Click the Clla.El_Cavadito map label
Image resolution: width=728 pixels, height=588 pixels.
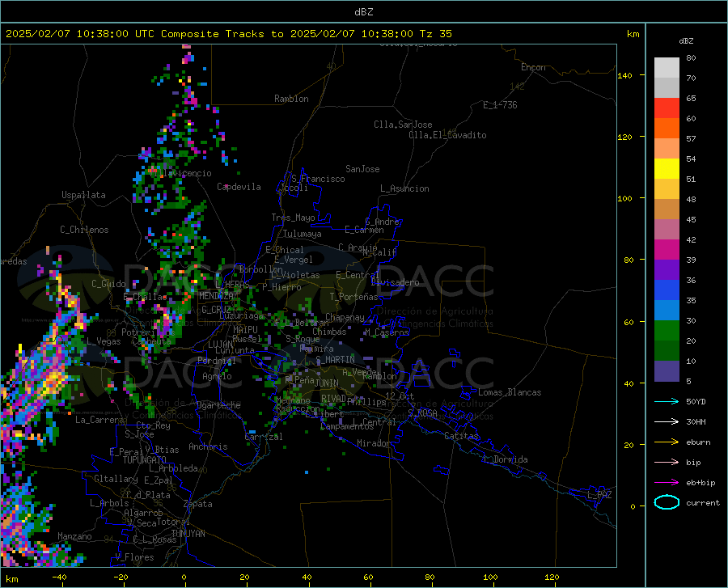(447, 135)
